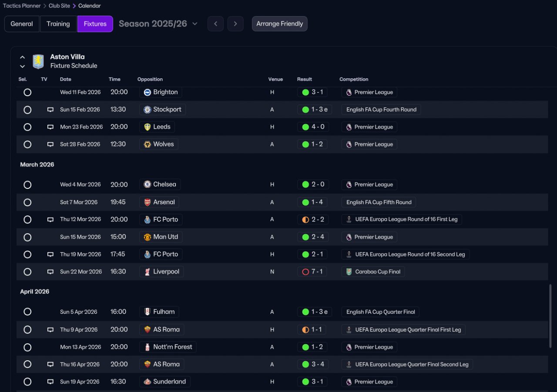The width and height of the screenshot is (557, 392).
Task: Select the Nott'm Forest fixture radio button
Action: click(x=27, y=347)
